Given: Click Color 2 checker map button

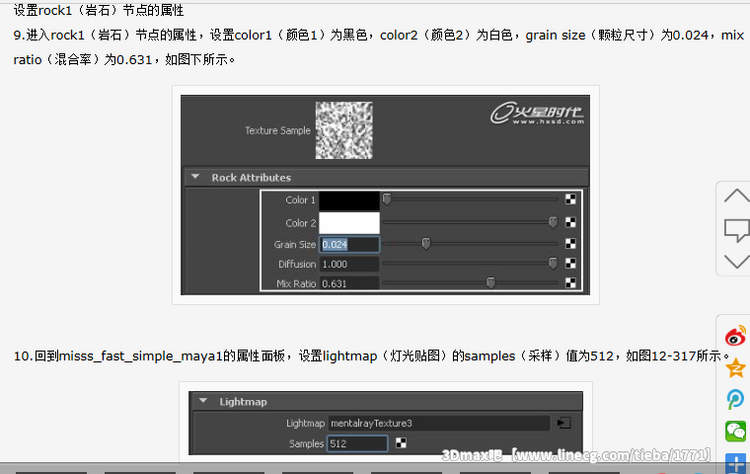Looking at the screenshot, I should 570,222.
